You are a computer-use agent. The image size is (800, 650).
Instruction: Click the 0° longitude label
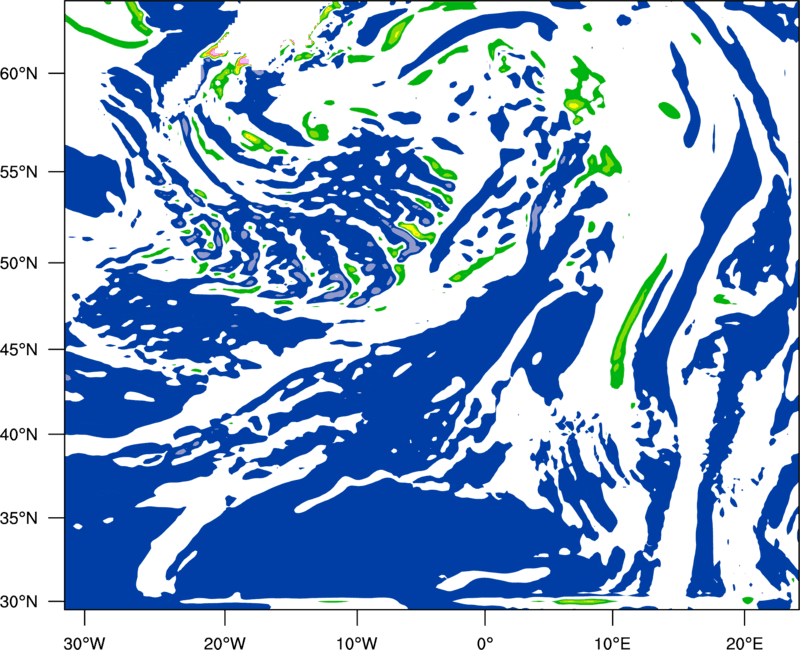point(485,643)
